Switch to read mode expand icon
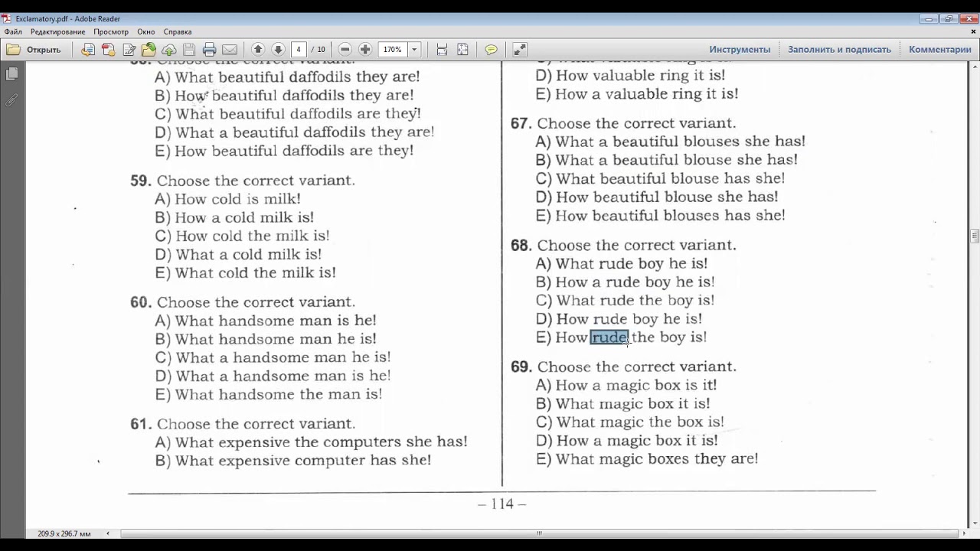 click(520, 50)
